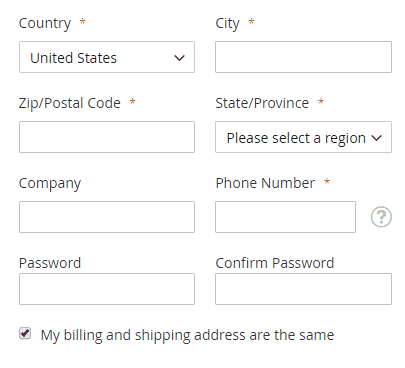
Task: Open the Country dropdown showing United States
Action: tap(107, 57)
